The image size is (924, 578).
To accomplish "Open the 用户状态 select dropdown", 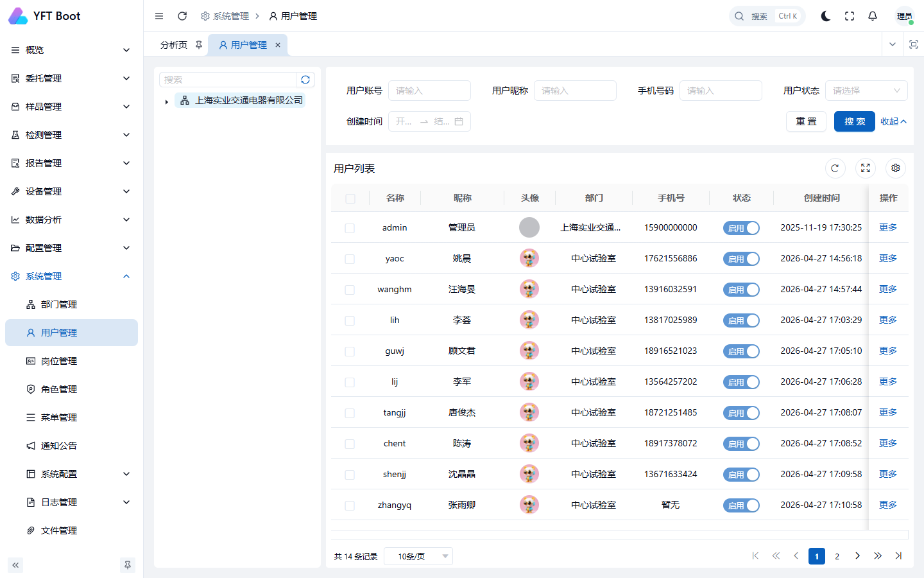I will (866, 91).
